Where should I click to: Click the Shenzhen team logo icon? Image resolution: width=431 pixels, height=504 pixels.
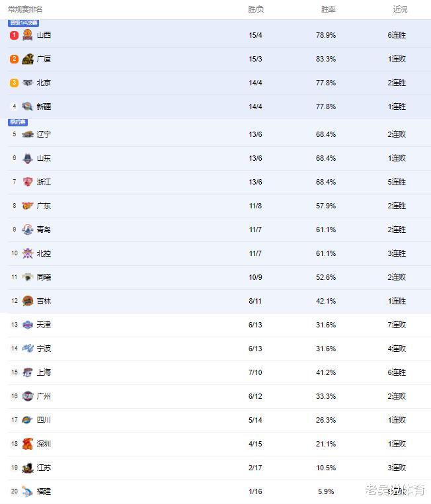pos(28,444)
